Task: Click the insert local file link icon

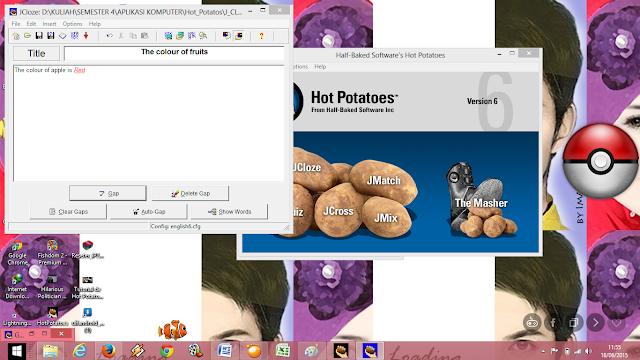Action: (203, 36)
